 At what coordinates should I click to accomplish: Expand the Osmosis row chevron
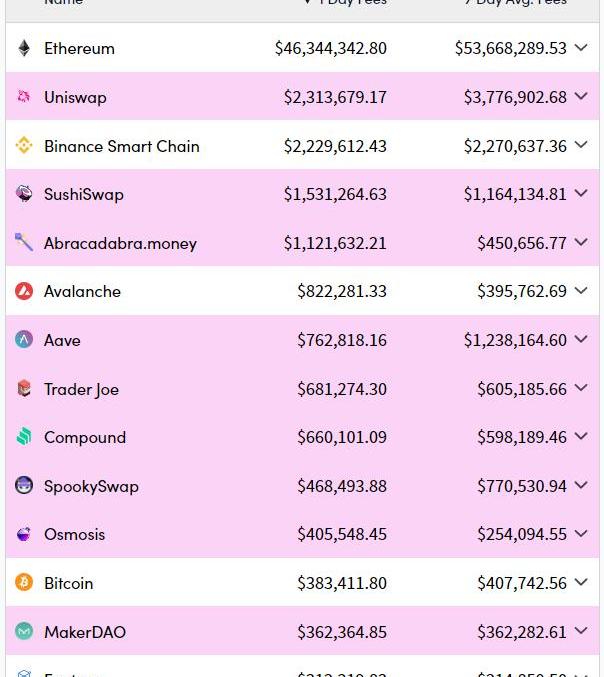581,534
